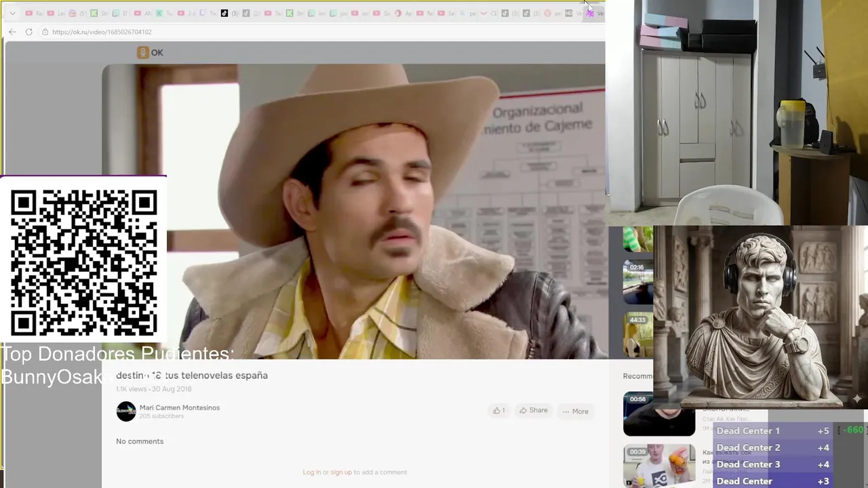Share the destino telenovela video

pos(534,411)
